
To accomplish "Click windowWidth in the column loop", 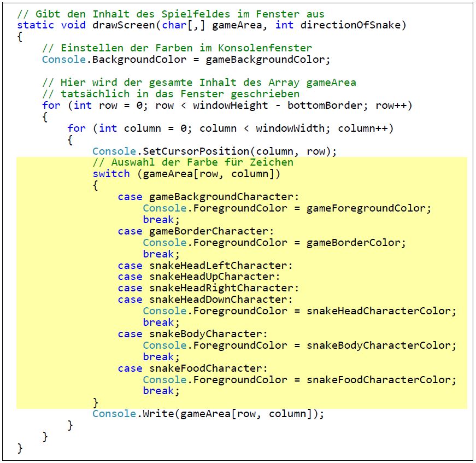I will click(x=287, y=128).
